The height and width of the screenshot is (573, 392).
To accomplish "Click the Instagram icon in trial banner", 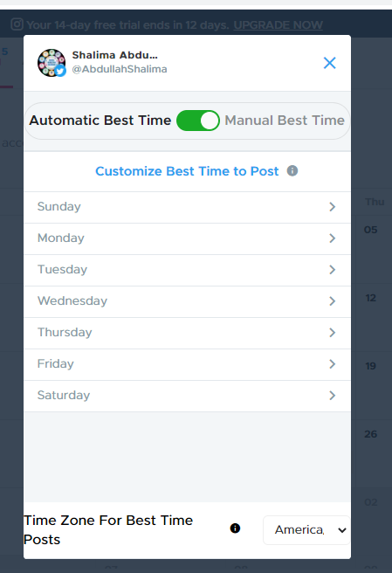I will click(17, 24).
